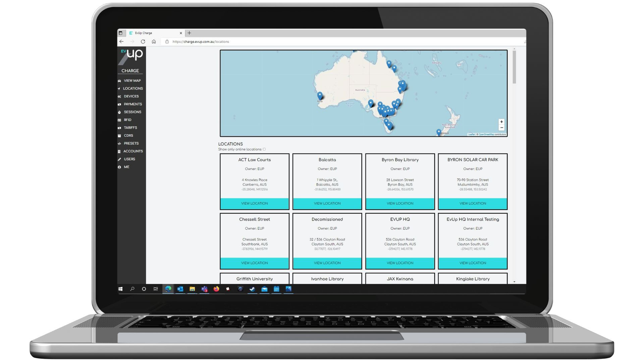Click View Location button for Byron Bay Library
Image resolution: width=644 pixels, height=362 pixels.
click(x=400, y=203)
